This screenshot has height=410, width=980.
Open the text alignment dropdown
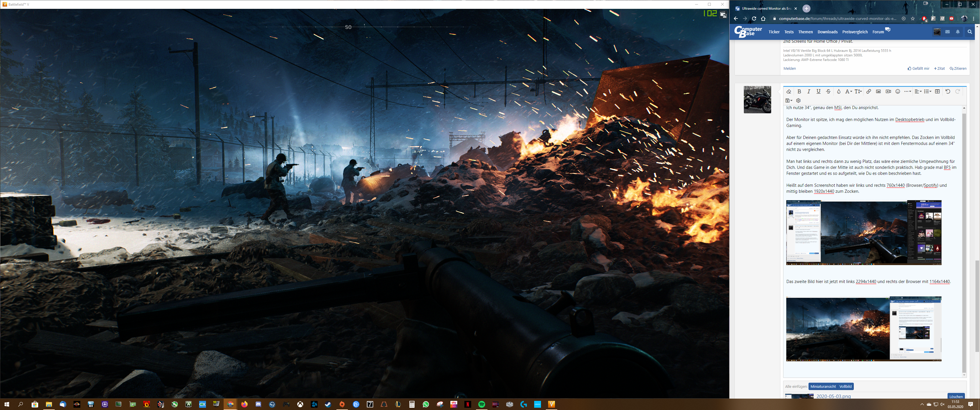918,91
